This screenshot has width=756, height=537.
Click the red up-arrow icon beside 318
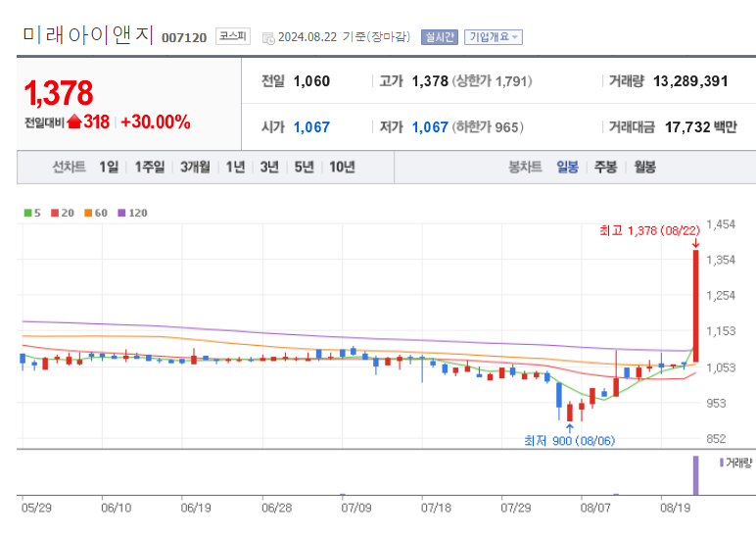[74, 122]
